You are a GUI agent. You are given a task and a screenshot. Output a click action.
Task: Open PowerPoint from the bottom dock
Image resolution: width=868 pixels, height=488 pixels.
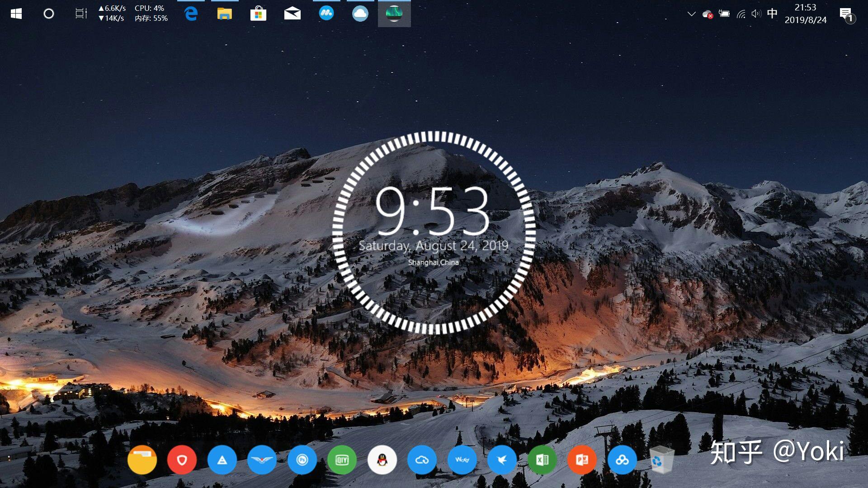click(582, 460)
